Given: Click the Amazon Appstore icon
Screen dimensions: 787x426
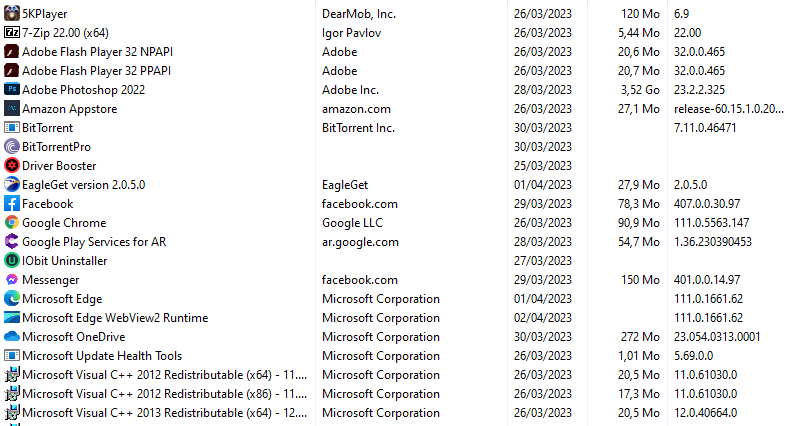Looking at the screenshot, I should click(12, 108).
